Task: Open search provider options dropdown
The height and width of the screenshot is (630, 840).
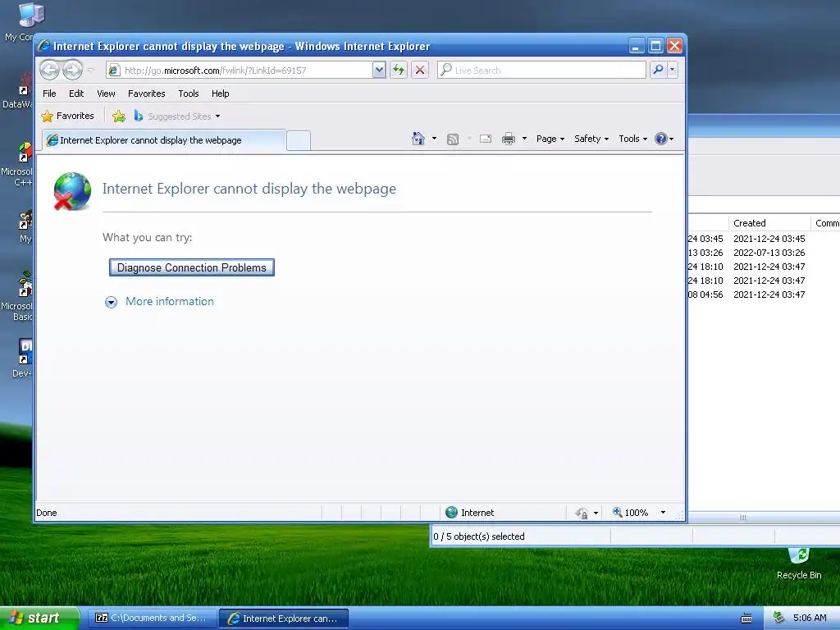Action: point(673,70)
